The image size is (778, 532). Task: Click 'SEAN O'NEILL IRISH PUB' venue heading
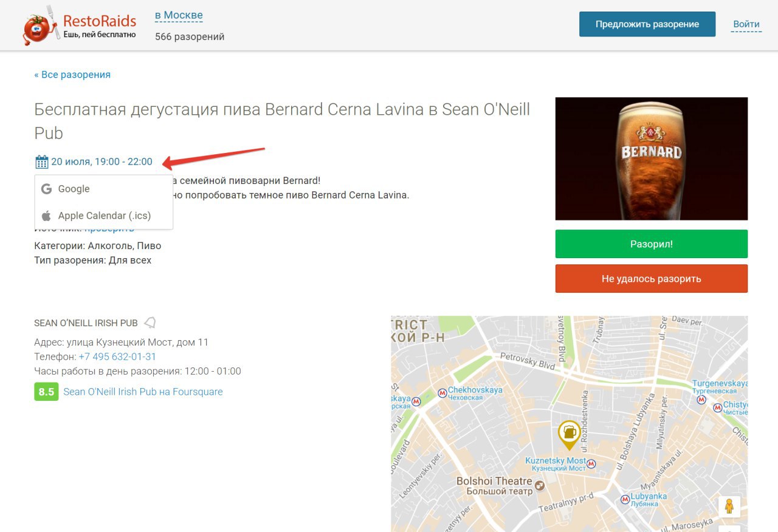(86, 323)
